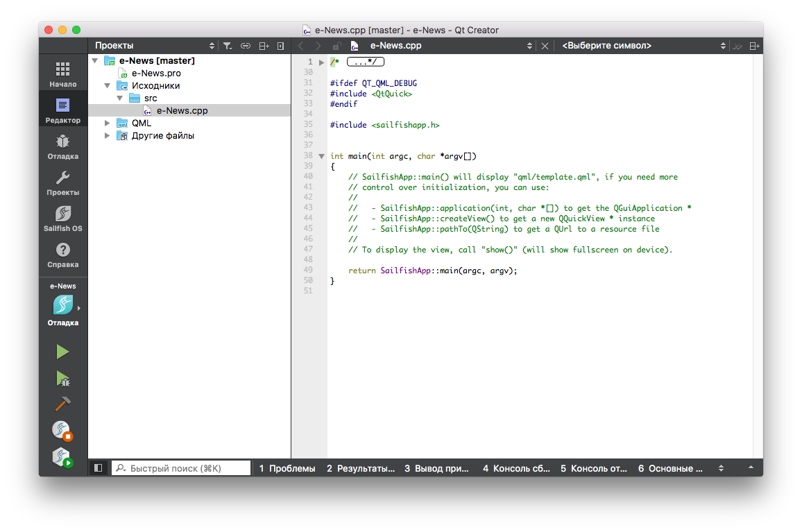The width and height of the screenshot is (802, 532).
Task: Collapse the src folder
Action: [x=120, y=98]
